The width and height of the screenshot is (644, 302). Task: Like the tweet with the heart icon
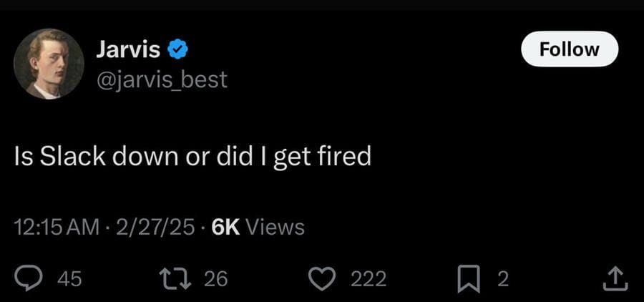322,279
